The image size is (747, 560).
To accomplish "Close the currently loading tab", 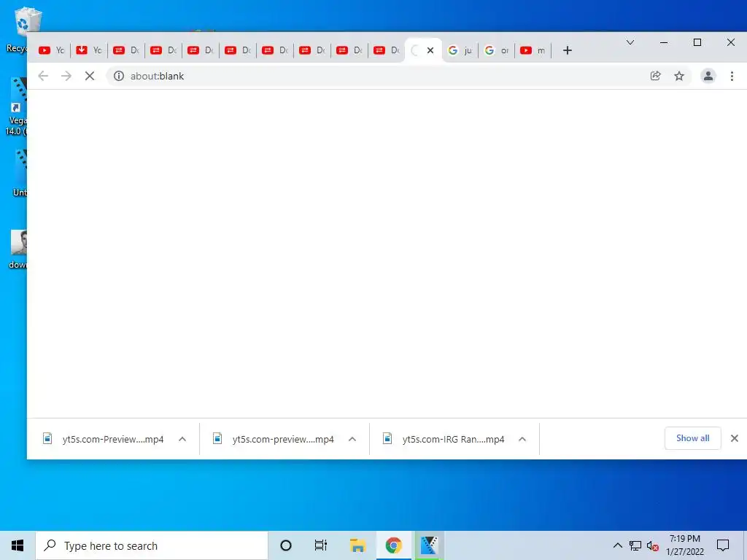I will coord(430,50).
